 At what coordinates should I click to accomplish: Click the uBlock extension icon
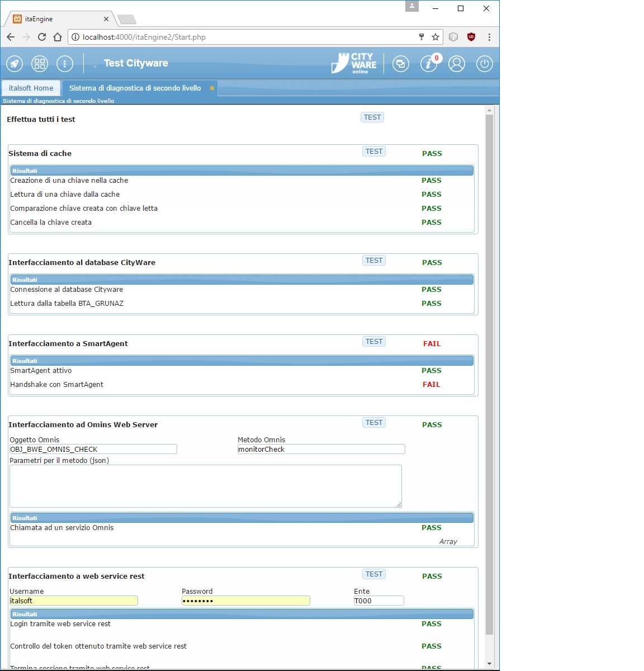[471, 37]
